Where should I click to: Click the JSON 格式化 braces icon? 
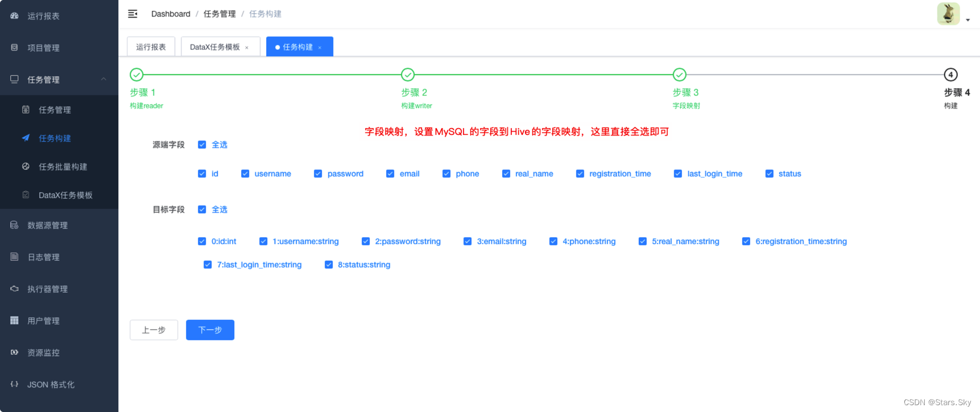[14, 384]
